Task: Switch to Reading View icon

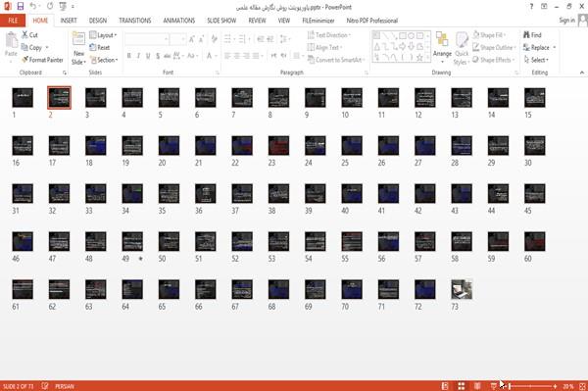Action: tap(477, 386)
